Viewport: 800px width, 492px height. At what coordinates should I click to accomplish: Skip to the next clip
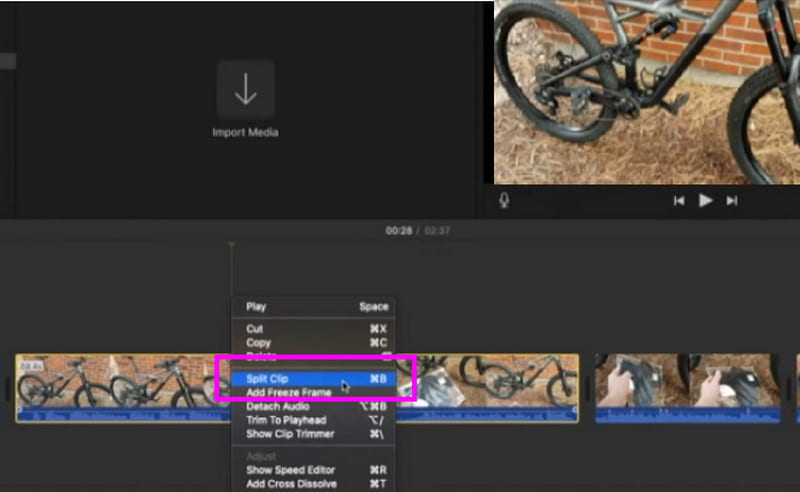[732, 201]
